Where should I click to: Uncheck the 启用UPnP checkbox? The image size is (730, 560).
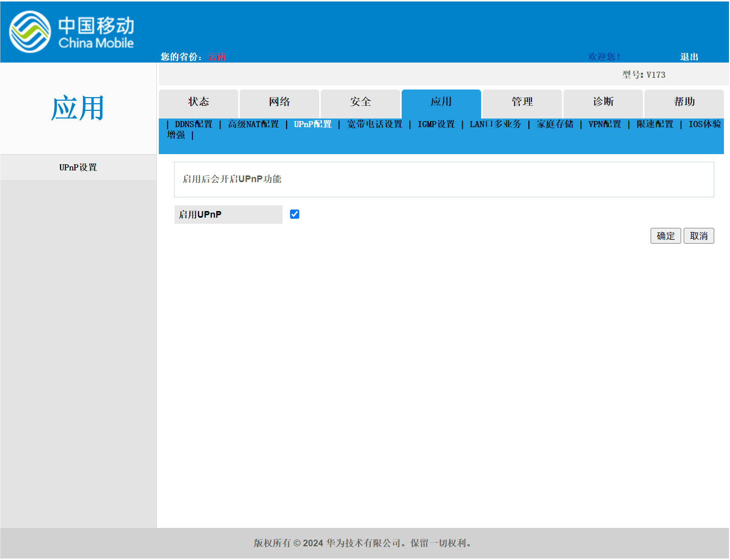coord(295,214)
